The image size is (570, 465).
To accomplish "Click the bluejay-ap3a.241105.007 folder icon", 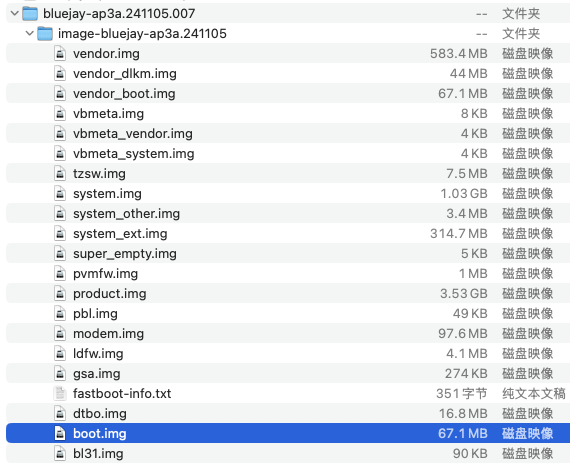I will click(30, 13).
